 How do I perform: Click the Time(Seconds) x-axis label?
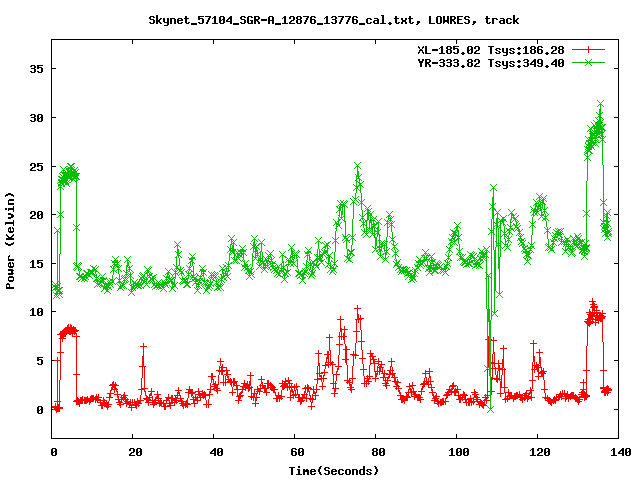334,471
